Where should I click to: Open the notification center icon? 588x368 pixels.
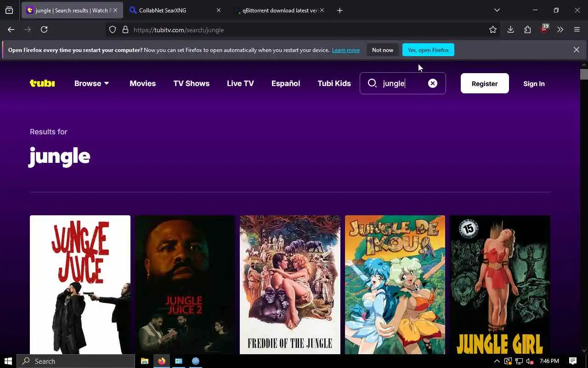573,361
